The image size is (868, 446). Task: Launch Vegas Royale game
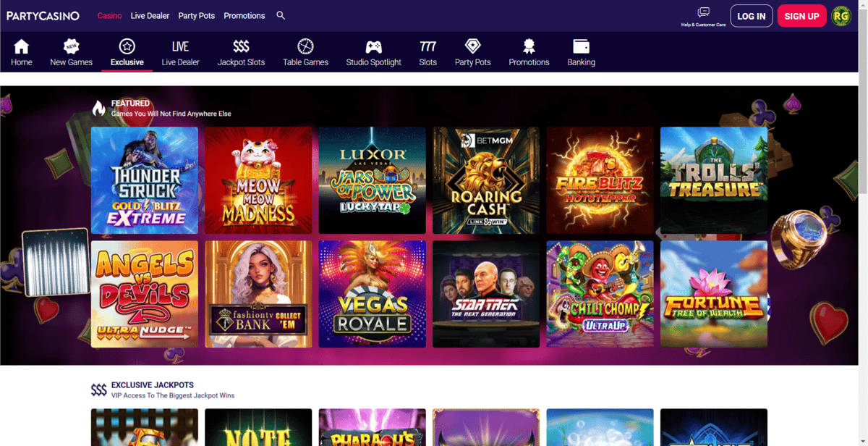(x=373, y=294)
